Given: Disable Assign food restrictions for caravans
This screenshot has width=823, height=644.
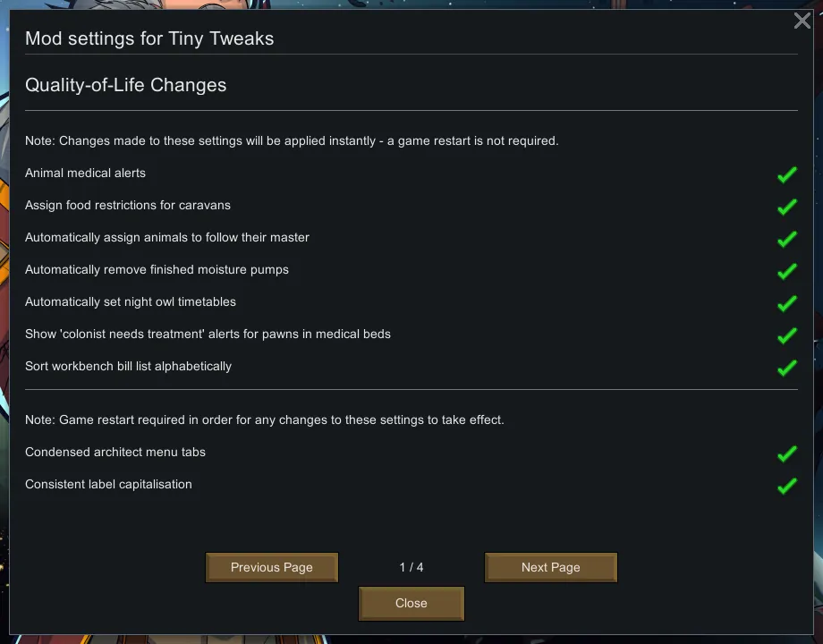Looking at the screenshot, I should click(x=786, y=207).
